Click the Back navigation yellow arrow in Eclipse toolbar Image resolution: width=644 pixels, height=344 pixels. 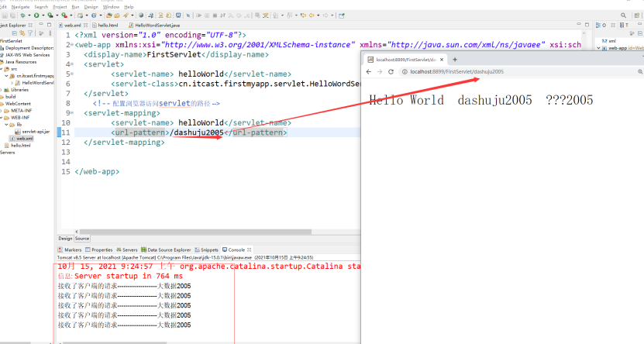312,15
